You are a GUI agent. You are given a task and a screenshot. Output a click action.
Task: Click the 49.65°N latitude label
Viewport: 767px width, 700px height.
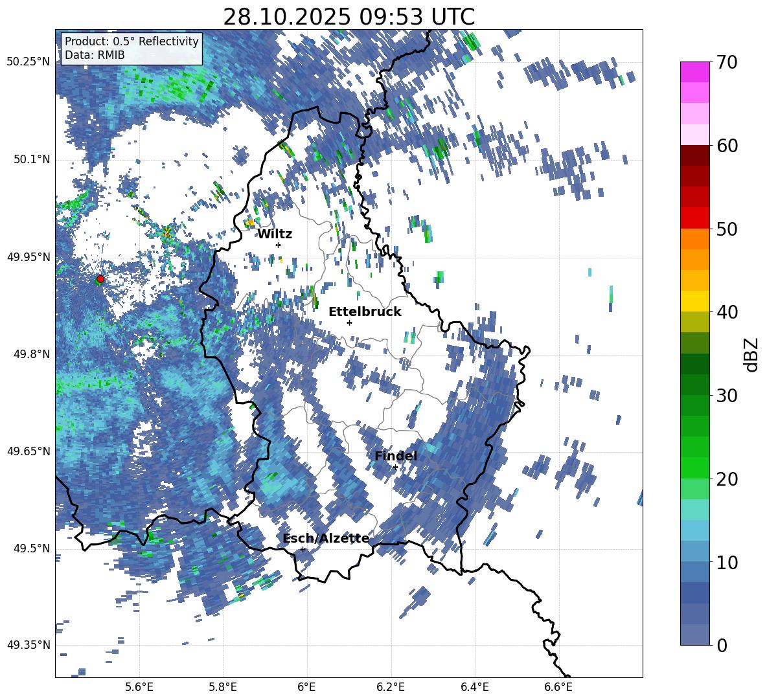29,451
